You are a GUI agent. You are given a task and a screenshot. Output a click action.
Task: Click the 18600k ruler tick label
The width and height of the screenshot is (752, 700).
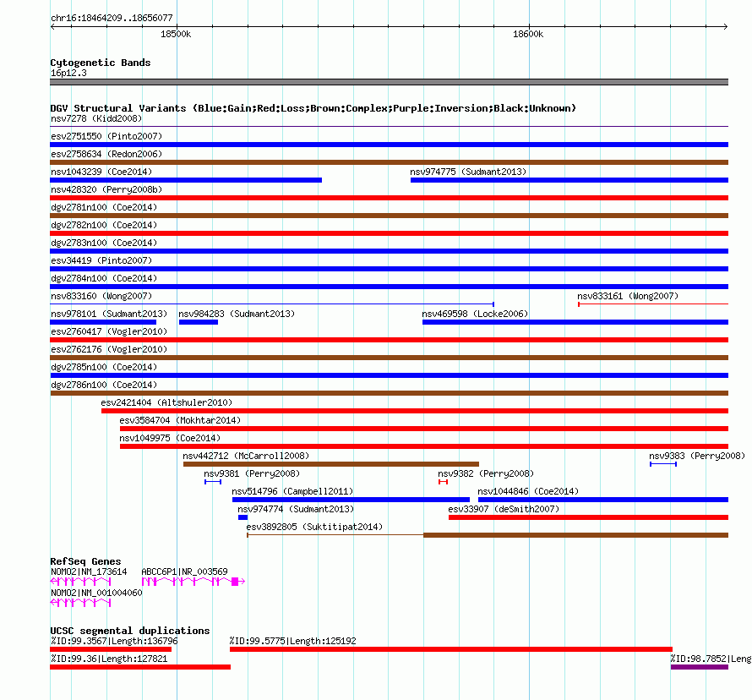pos(528,34)
